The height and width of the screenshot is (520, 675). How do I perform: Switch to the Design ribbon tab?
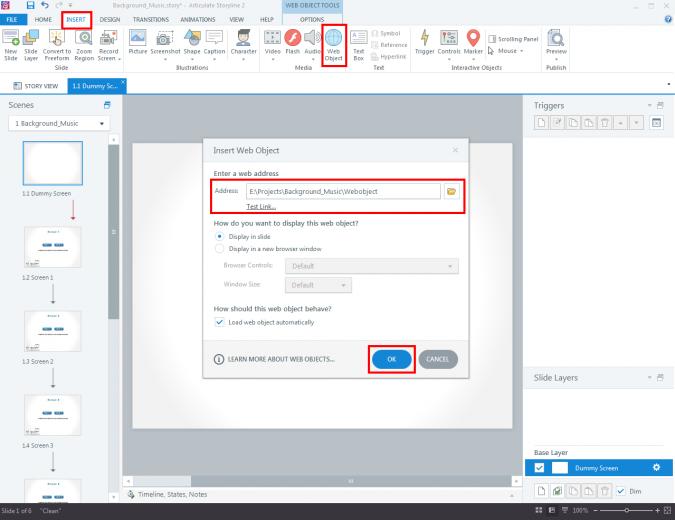coord(110,20)
